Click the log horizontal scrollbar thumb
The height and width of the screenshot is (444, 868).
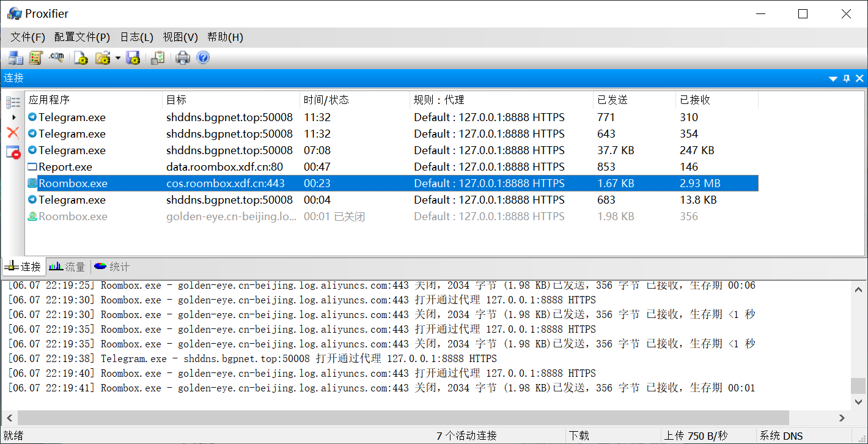pos(403,418)
